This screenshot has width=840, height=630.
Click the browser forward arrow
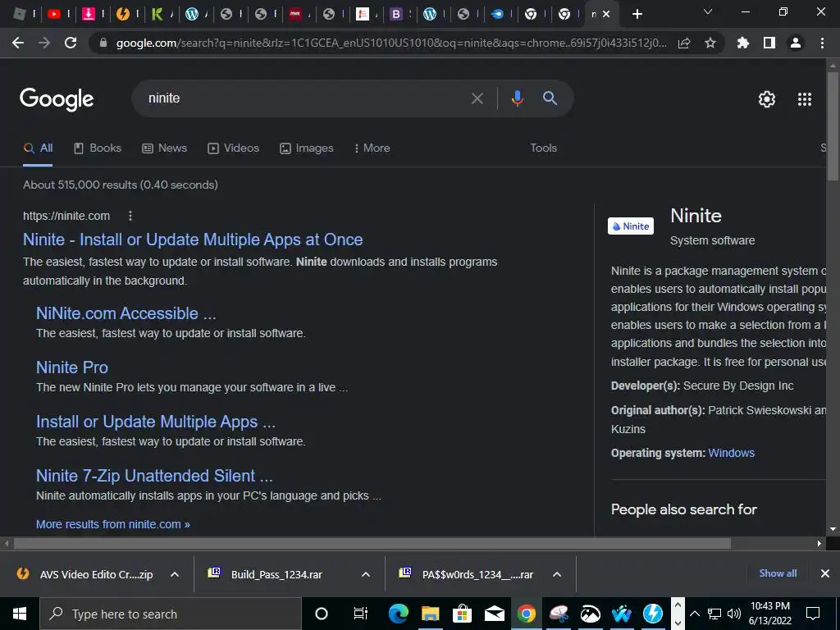click(x=44, y=43)
